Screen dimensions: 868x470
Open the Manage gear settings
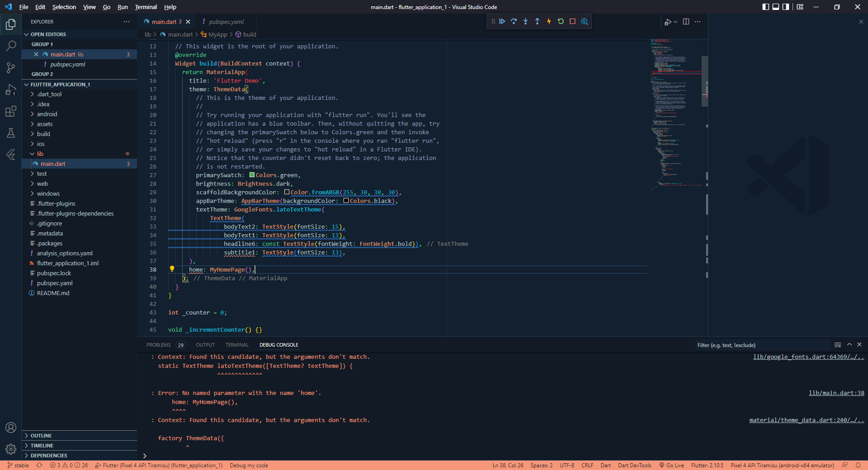click(11, 449)
